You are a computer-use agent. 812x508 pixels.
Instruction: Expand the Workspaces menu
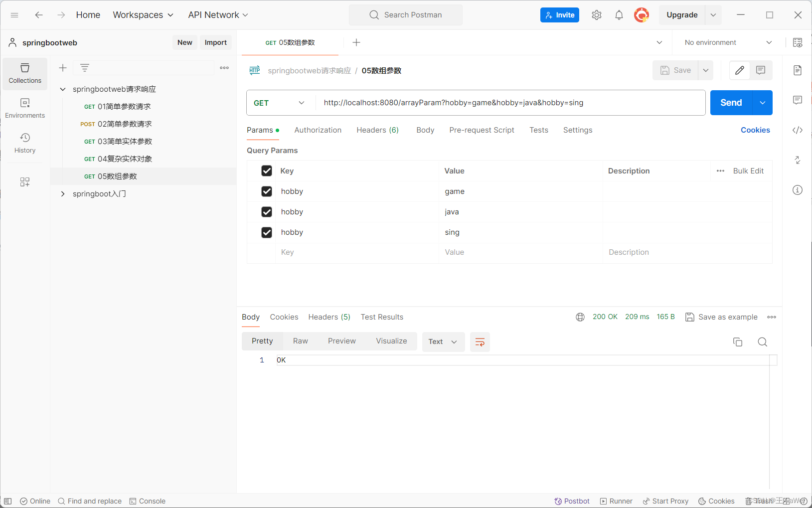click(143, 15)
